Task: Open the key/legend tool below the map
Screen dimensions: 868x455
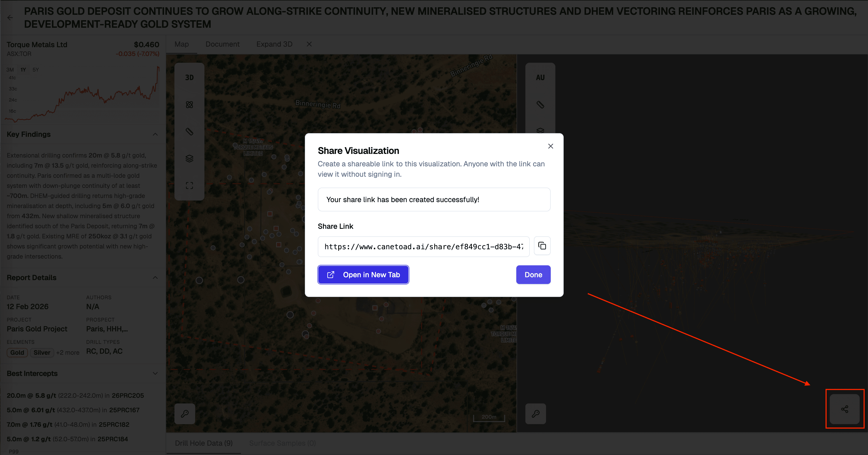Action: click(x=184, y=414)
